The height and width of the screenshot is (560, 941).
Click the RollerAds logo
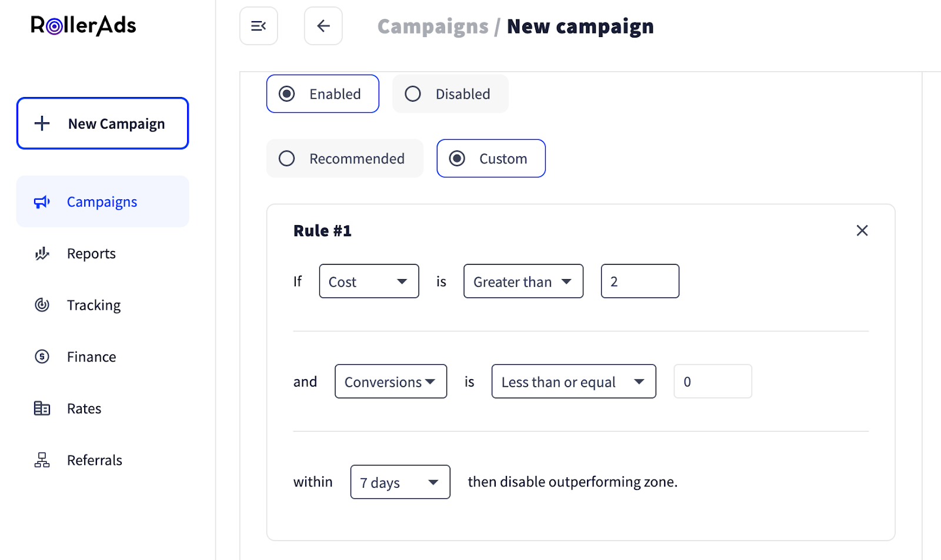click(84, 25)
